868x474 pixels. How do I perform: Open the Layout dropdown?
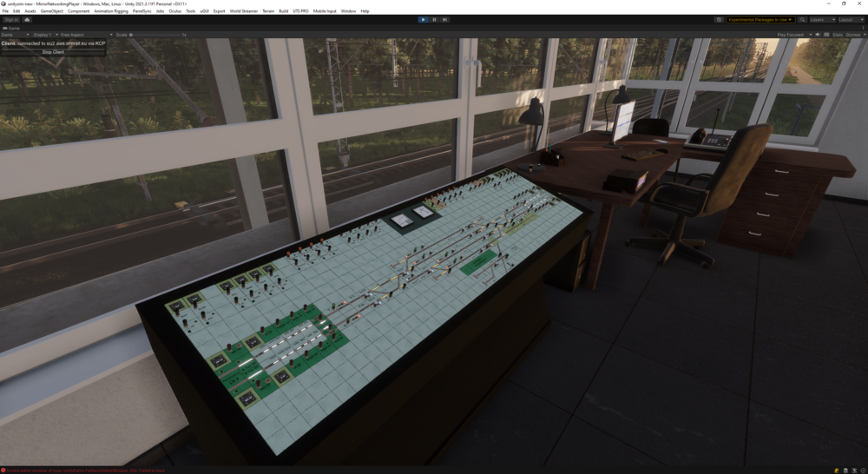tap(851, 19)
